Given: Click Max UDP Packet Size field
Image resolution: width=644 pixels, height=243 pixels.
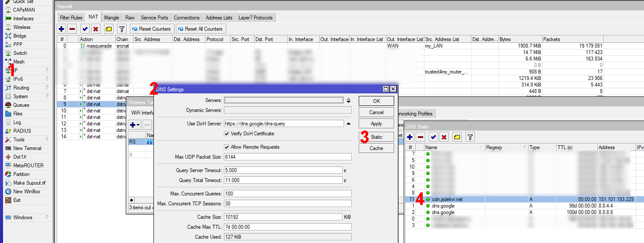Looking at the screenshot, I should [x=287, y=157].
